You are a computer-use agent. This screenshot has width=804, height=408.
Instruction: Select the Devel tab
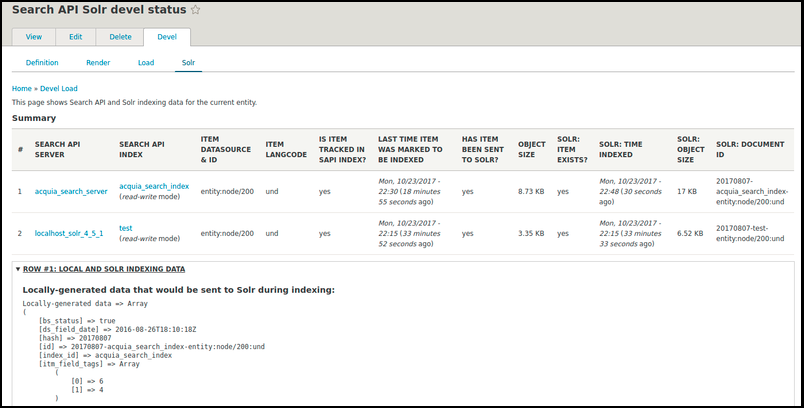(166, 37)
